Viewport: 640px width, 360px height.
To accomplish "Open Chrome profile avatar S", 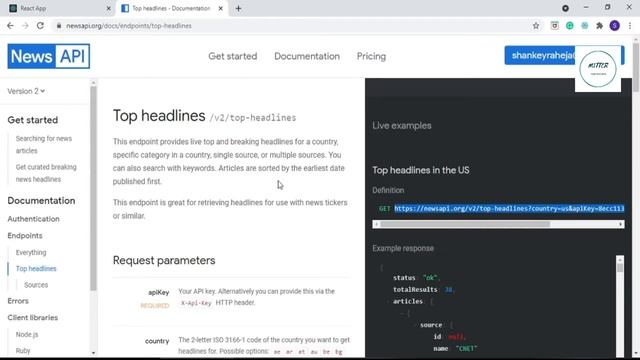I will [x=615, y=26].
